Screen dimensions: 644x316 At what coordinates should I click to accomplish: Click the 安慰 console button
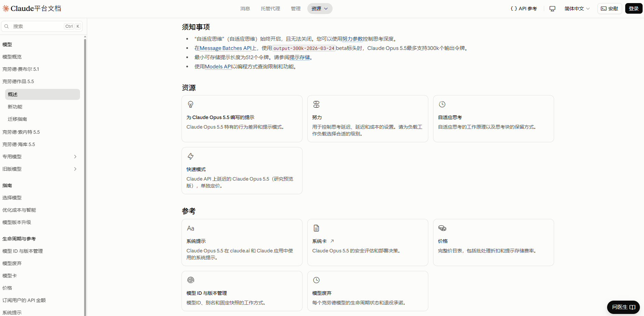(x=609, y=9)
